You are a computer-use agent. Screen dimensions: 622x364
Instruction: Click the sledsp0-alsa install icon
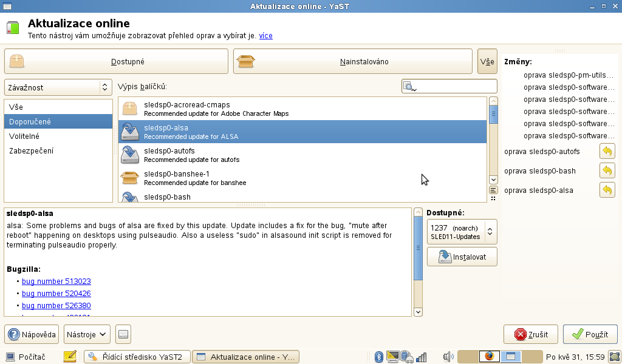tap(130, 132)
